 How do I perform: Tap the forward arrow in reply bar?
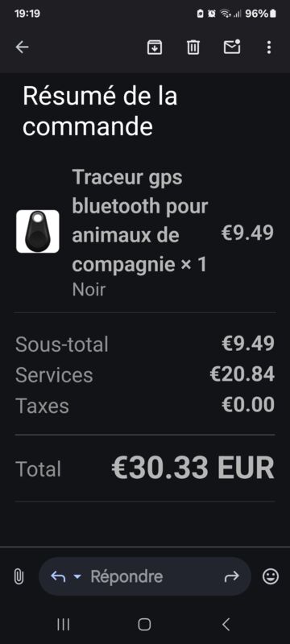[x=232, y=576]
